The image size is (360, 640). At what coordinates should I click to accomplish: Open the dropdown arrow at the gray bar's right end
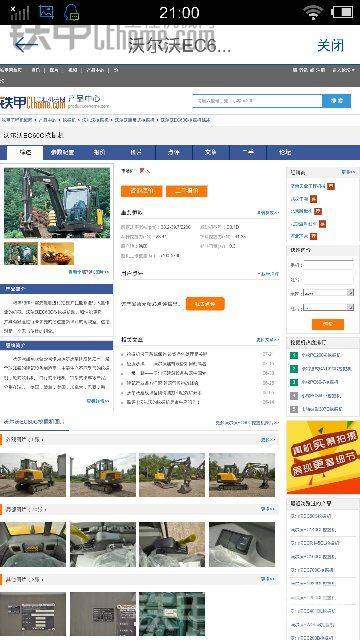point(353,70)
